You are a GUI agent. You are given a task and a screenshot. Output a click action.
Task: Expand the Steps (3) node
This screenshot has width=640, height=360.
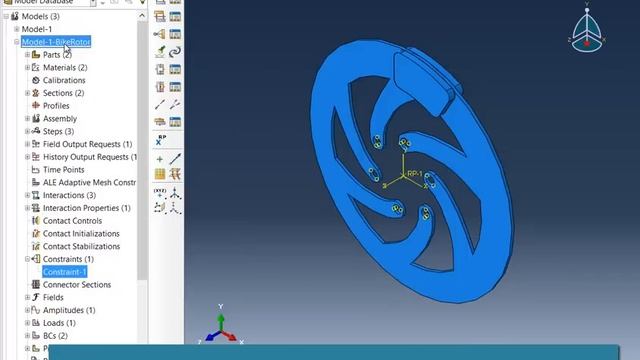27,131
